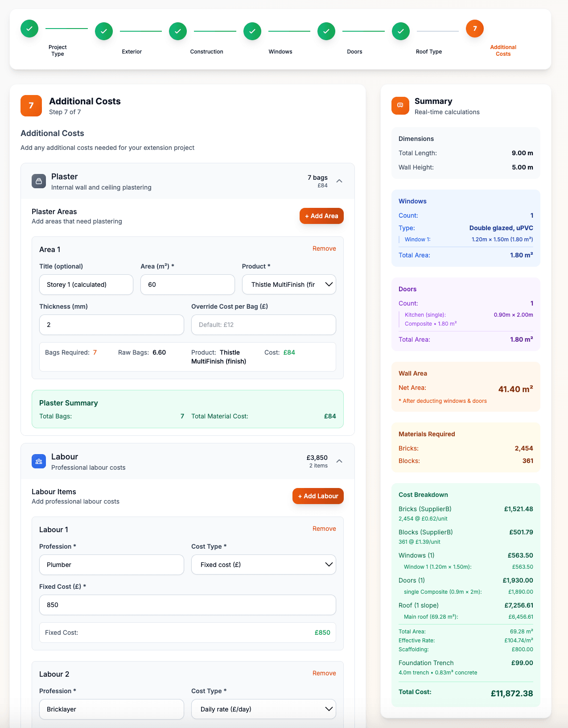Return to the Doors step checkmark
The image size is (568, 728).
click(326, 31)
